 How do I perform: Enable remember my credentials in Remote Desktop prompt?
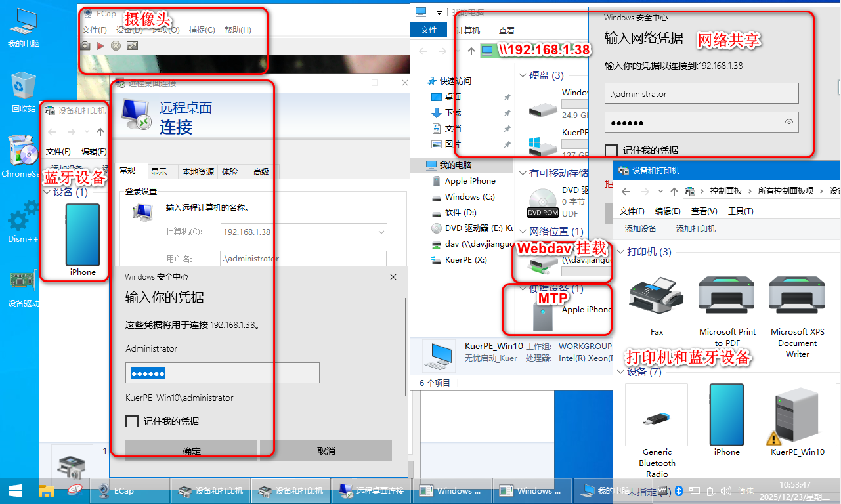[132, 421]
